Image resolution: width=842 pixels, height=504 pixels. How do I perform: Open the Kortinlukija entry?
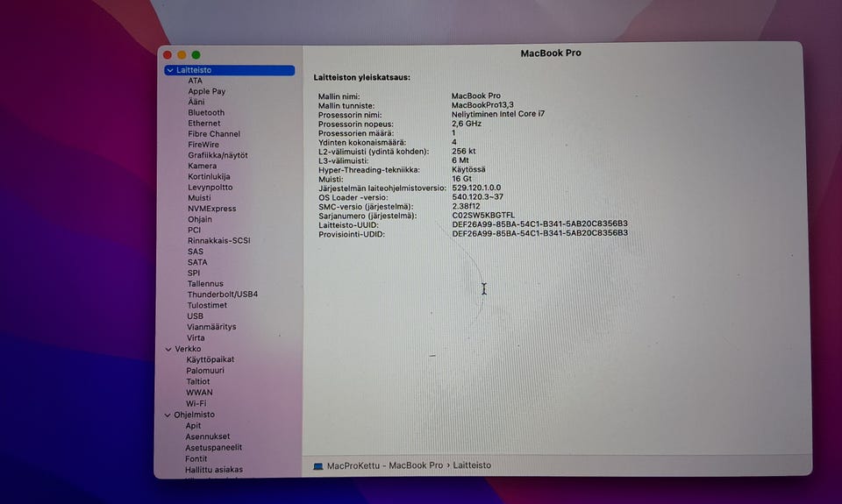click(x=209, y=176)
